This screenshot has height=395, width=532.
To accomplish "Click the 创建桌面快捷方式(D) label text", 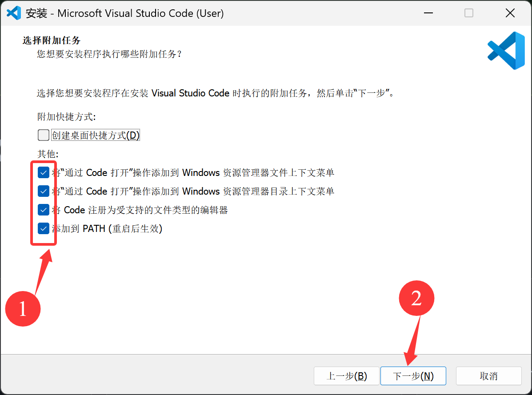I will click(x=96, y=135).
